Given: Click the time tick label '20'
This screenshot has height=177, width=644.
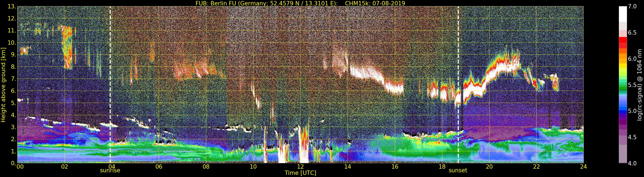Looking at the screenshot, I should [x=489, y=167].
